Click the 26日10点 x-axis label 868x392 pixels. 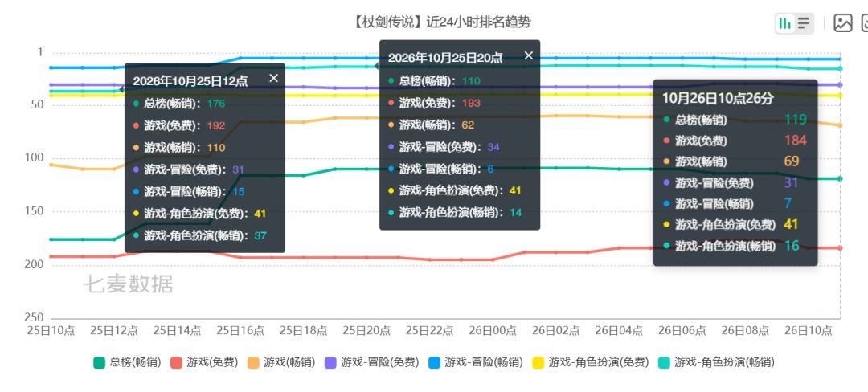click(809, 330)
